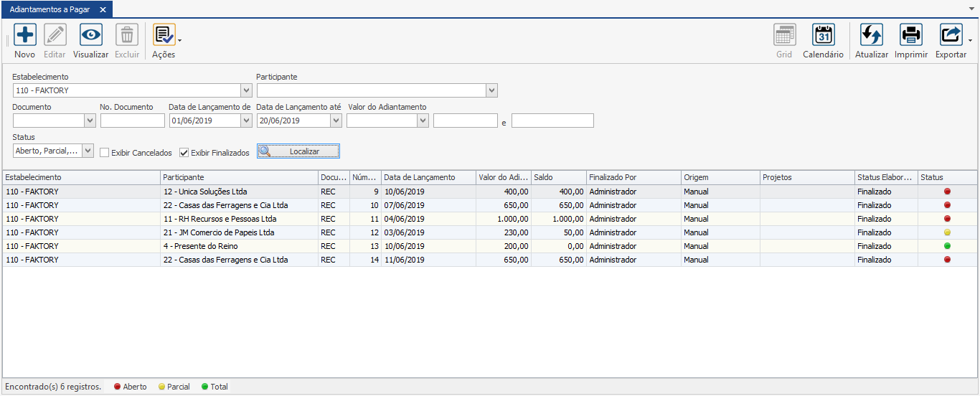Screen dimensions: 980x396
Task: Expand the Estabelecimento dropdown
Action: coord(246,90)
